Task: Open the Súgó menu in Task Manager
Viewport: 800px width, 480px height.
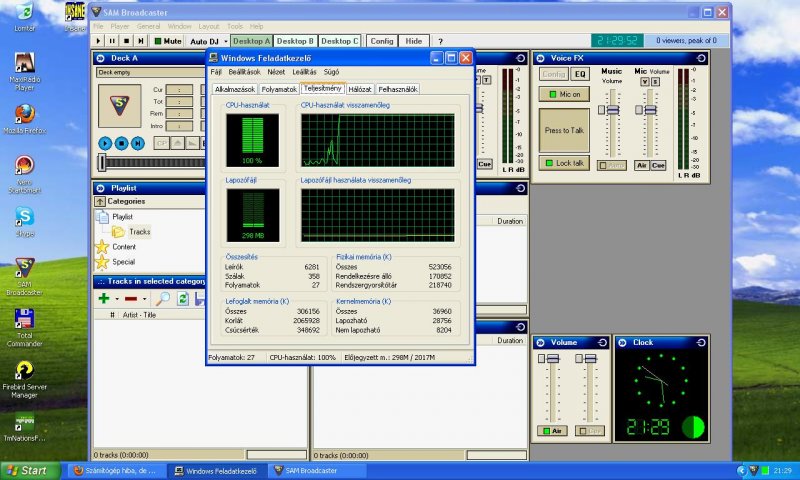Action: tap(331, 72)
